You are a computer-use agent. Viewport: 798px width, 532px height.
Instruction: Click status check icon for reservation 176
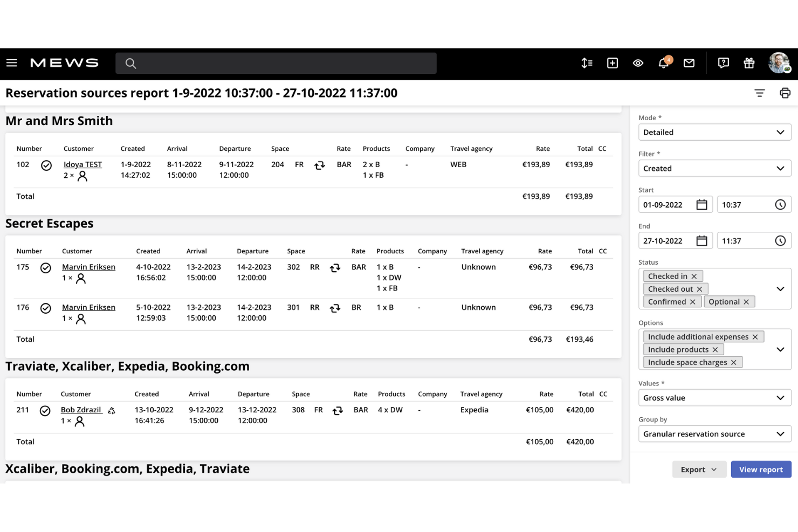(46, 308)
